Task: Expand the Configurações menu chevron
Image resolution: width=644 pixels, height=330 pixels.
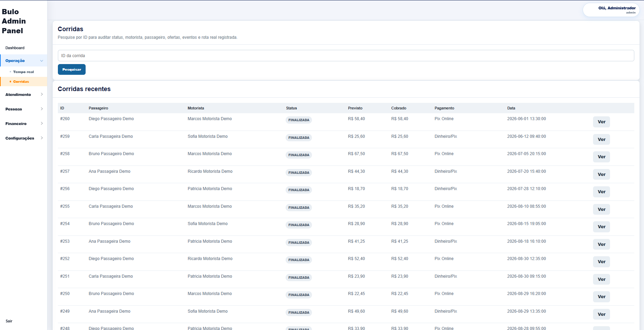Action: click(42, 138)
